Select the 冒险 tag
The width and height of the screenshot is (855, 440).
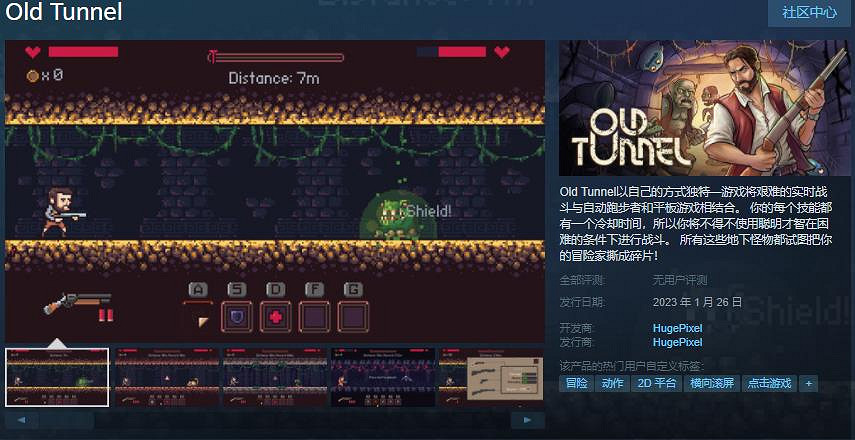576,383
